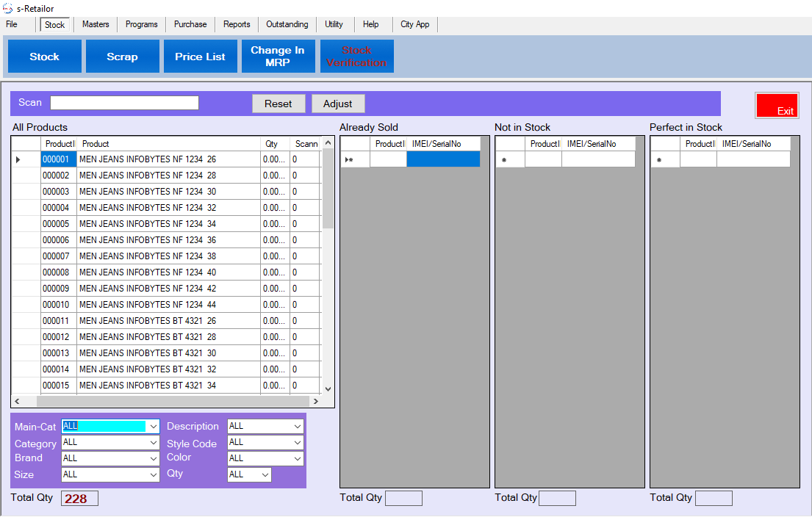Open the Reports menu
The width and height of the screenshot is (812, 517).
[x=237, y=24]
